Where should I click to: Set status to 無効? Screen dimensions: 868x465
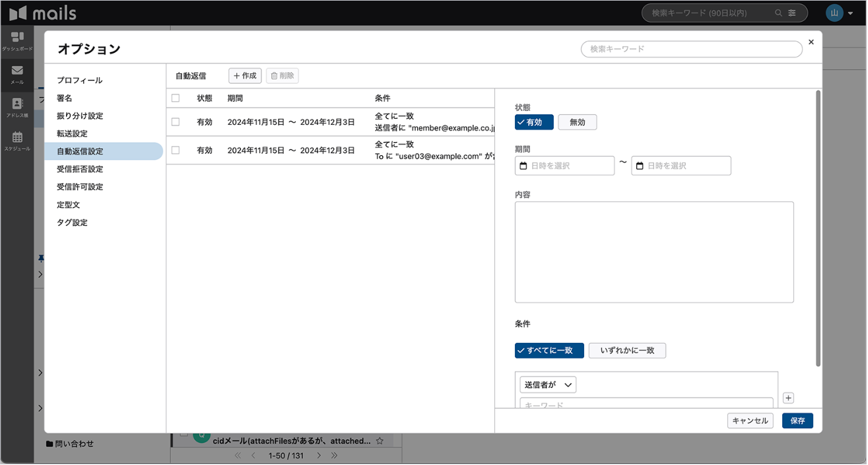coord(577,122)
